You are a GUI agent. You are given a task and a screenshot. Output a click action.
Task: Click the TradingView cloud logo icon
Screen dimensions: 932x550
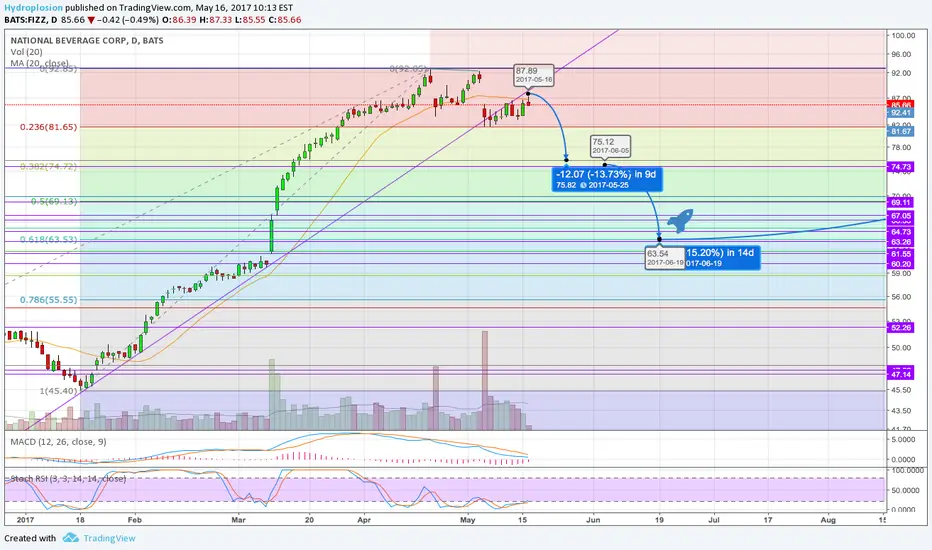click(71, 538)
